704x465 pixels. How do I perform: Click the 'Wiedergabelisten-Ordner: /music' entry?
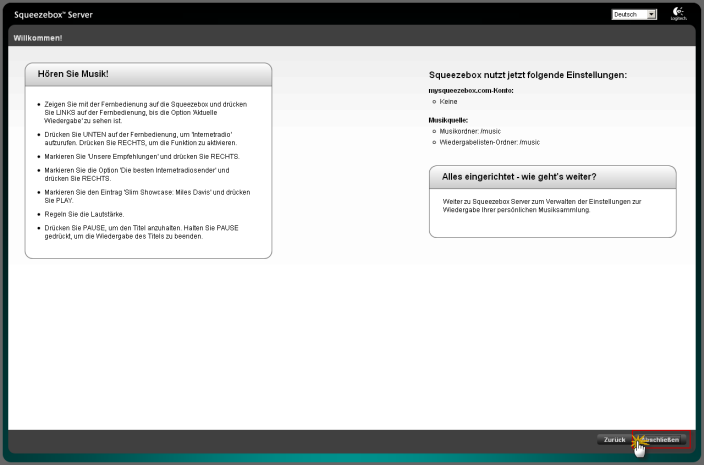point(489,142)
